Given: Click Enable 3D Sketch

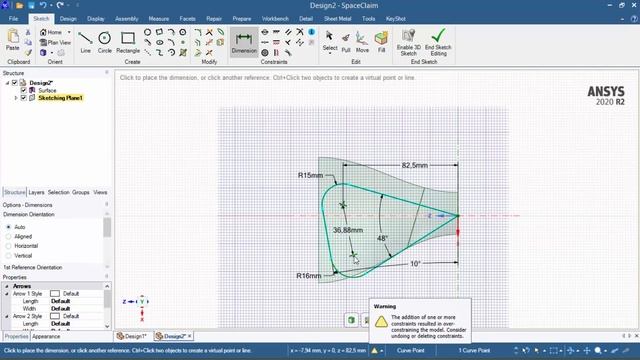Looking at the screenshot, I should tap(409, 42).
